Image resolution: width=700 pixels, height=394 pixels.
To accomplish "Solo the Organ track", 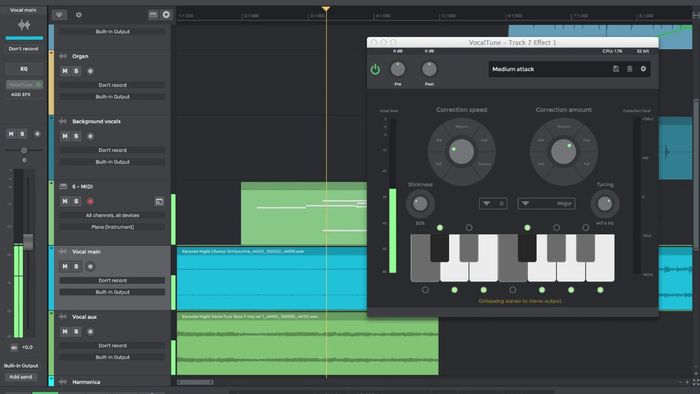I will [76, 71].
